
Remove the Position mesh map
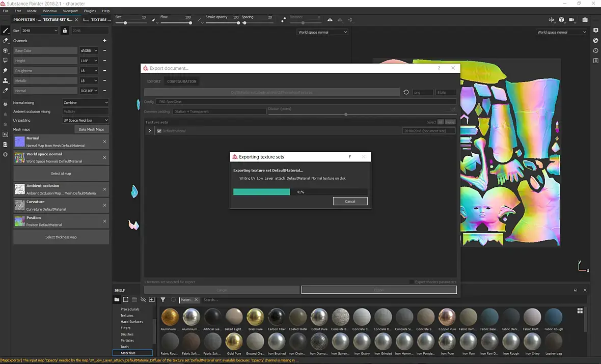pos(104,221)
